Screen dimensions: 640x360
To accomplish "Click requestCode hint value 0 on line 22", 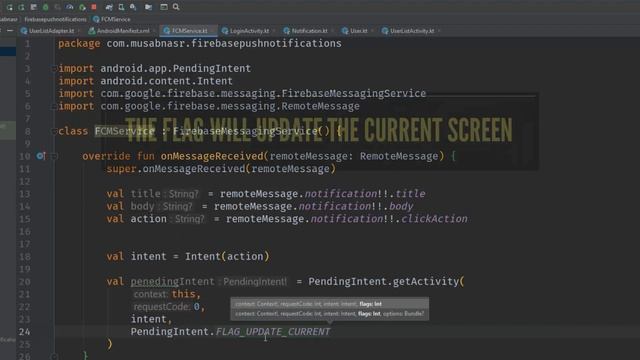I will click(x=196, y=307).
